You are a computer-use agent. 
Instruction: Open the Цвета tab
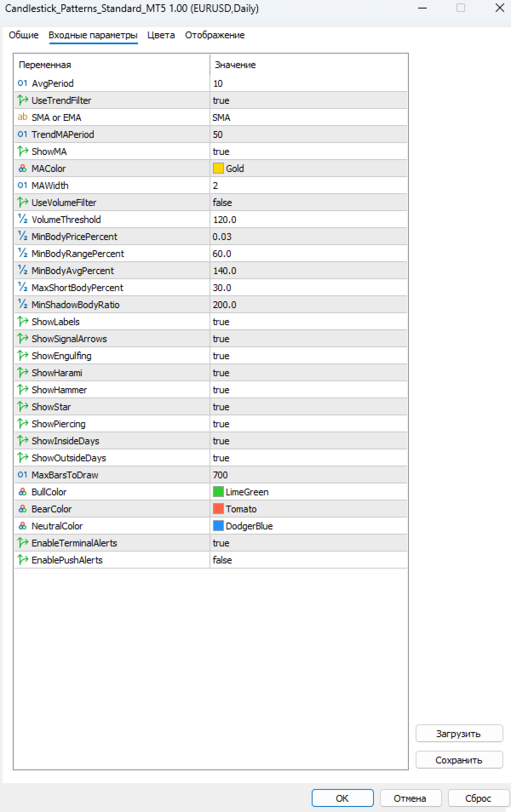(161, 35)
